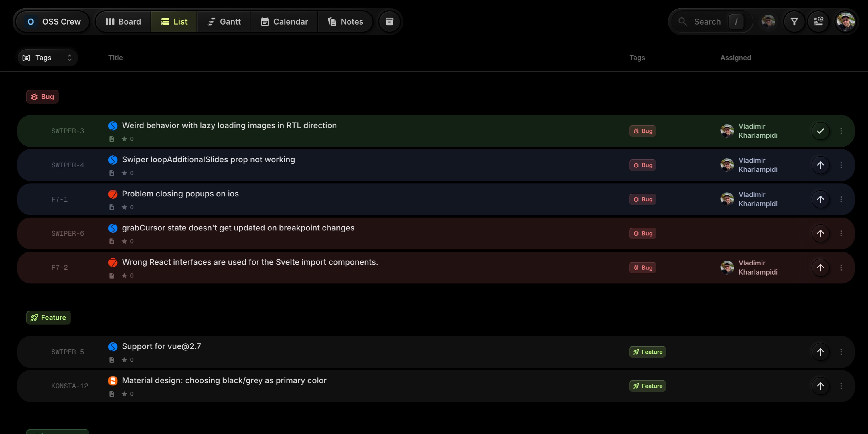Switch to the Board tab
This screenshot has height=434, width=868.
[123, 21]
